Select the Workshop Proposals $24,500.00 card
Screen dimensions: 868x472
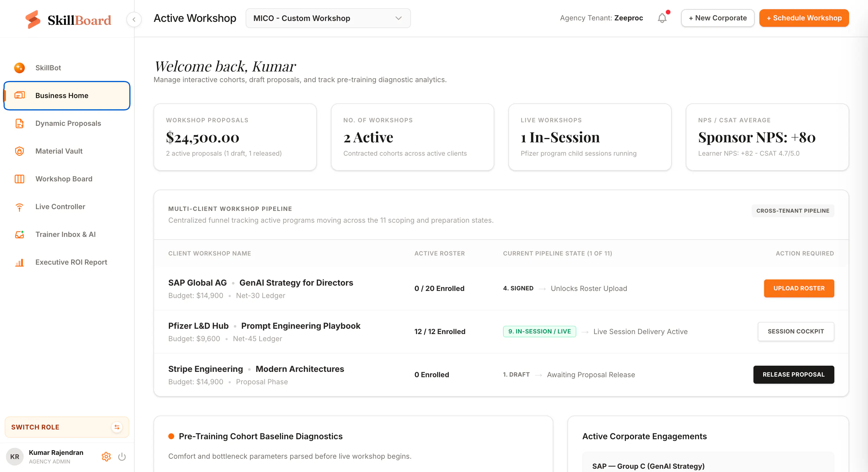(235, 137)
